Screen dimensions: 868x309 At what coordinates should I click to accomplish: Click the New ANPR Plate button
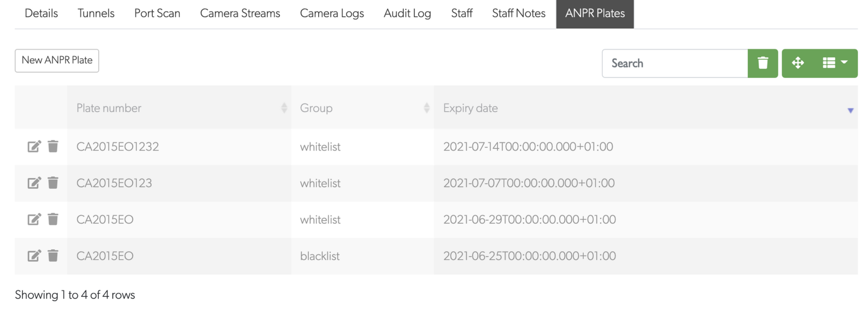[x=57, y=61]
